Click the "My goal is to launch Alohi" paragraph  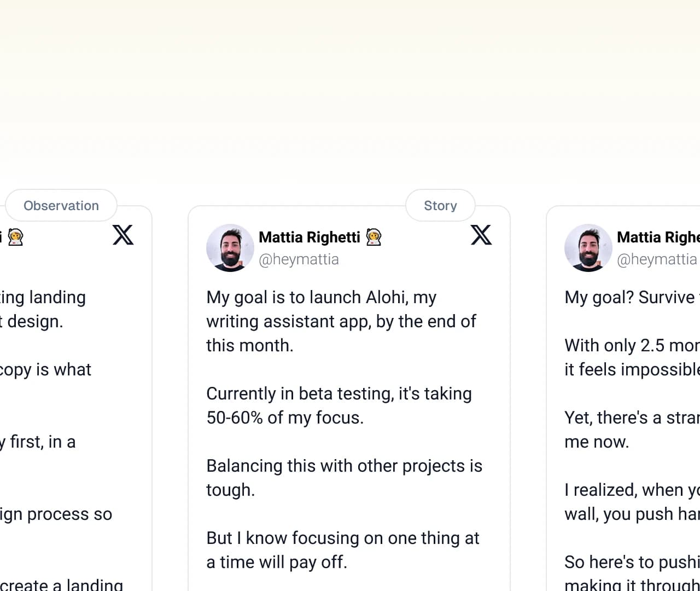(341, 321)
